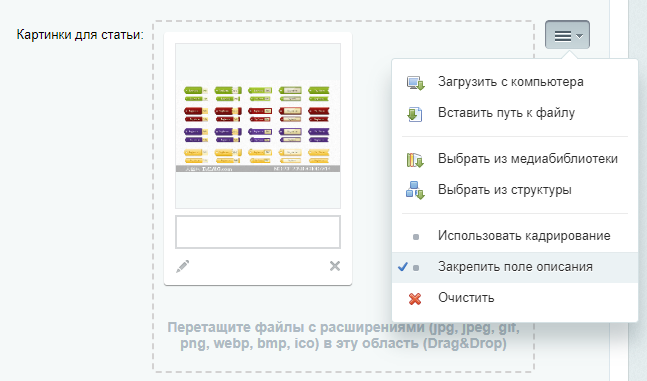Screen dimensions: 647x381
Task: Toggle Закрепить поле описания option
Action: pos(515,267)
